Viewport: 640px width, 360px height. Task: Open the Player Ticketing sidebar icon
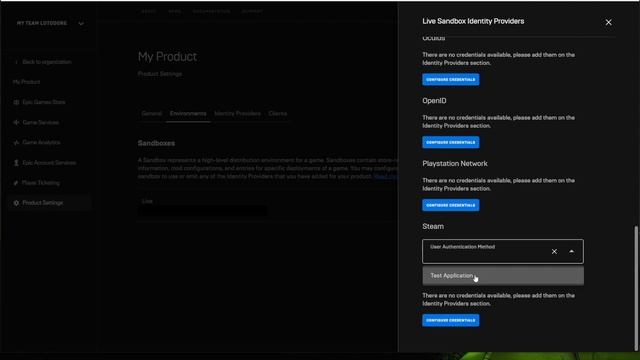coord(16,183)
